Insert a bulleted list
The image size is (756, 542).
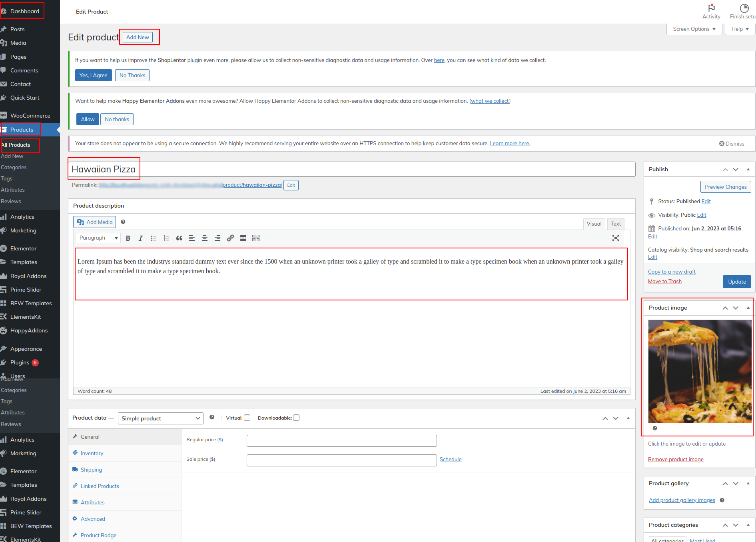(x=154, y=238)
